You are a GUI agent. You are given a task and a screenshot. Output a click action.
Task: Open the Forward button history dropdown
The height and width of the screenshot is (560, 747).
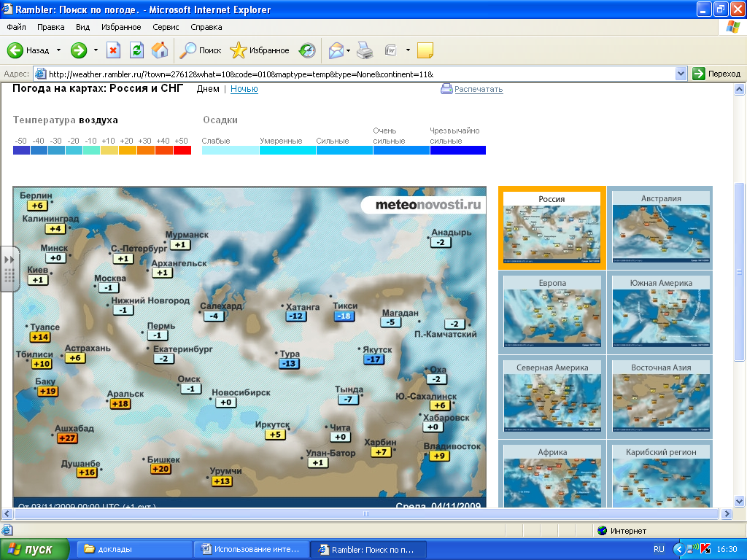96,50
